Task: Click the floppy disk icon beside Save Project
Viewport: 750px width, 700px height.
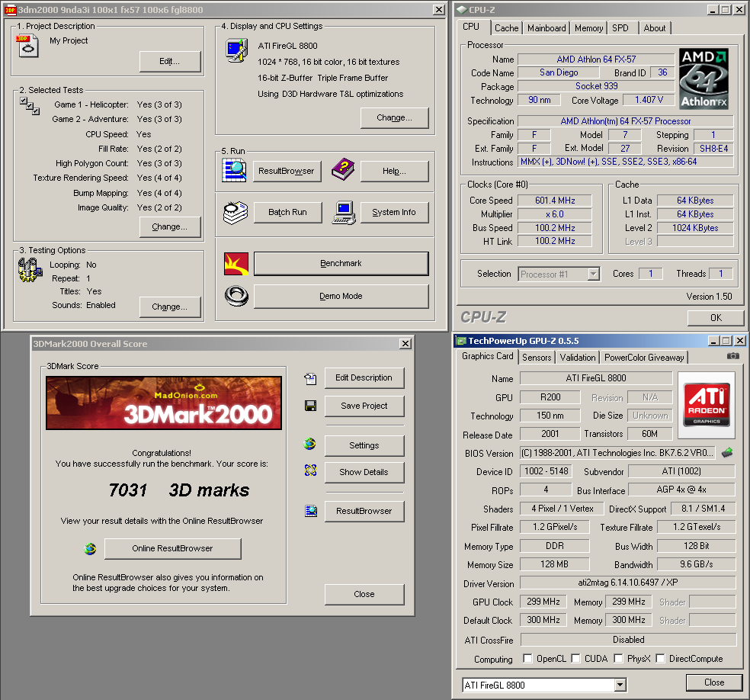Action: (x=310, y=406)
